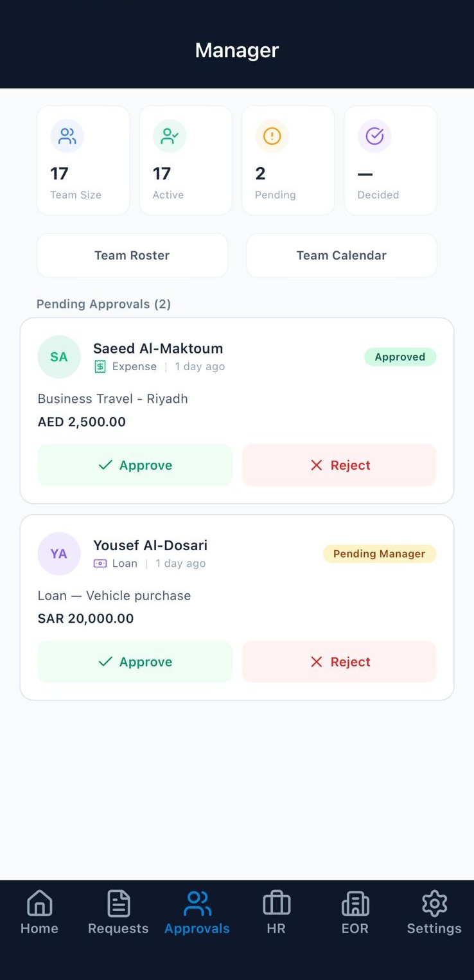Tap the Pending alert icon
Image resolution: width=474 pixels, height=980 pixels.
272,136
